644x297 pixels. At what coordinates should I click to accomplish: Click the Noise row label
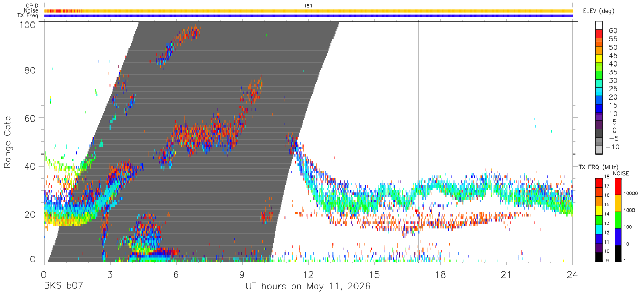31,10
